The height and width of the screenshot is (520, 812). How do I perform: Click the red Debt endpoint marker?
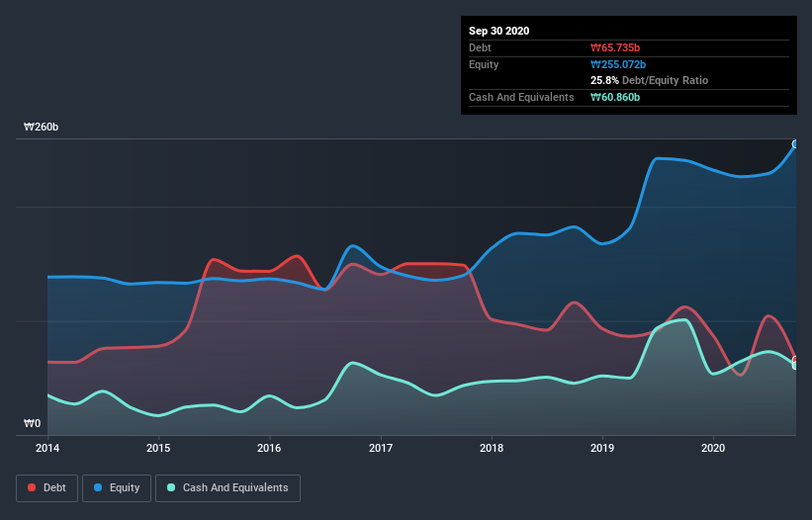[795, 360]
